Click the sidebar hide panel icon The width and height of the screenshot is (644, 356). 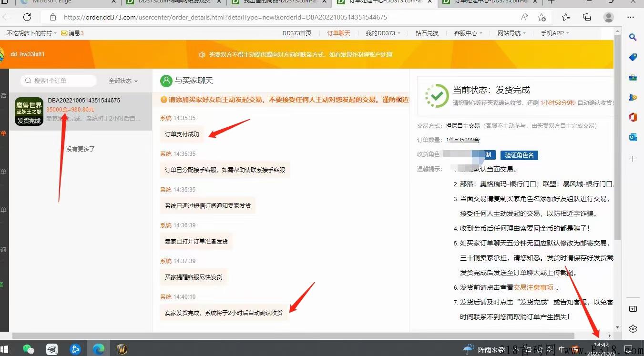point(633,309)
